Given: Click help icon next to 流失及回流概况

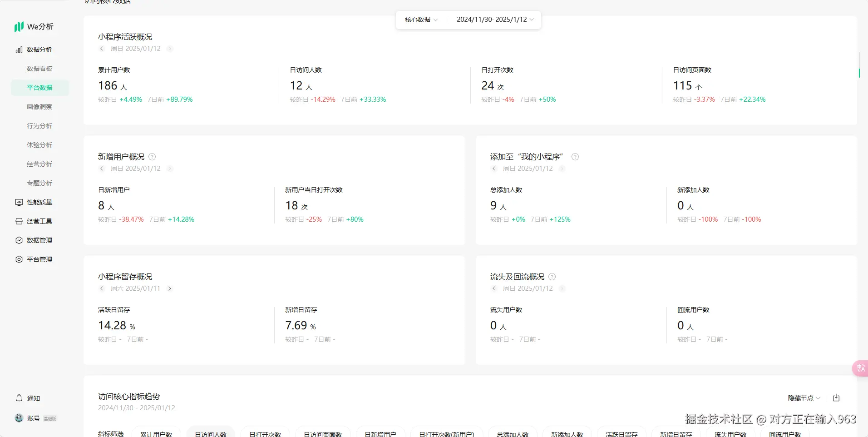Looking at the screenshot, I should [x=552, y=277].
